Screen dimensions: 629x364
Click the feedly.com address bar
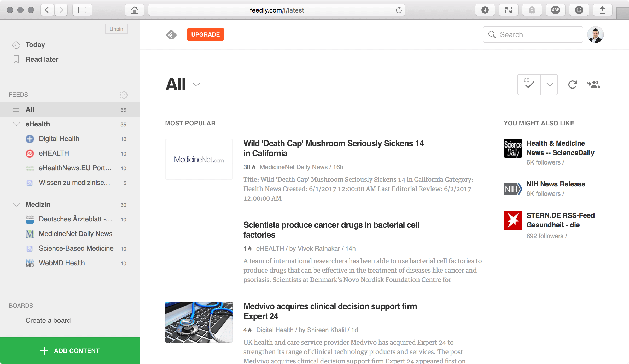tap(277, 10)
